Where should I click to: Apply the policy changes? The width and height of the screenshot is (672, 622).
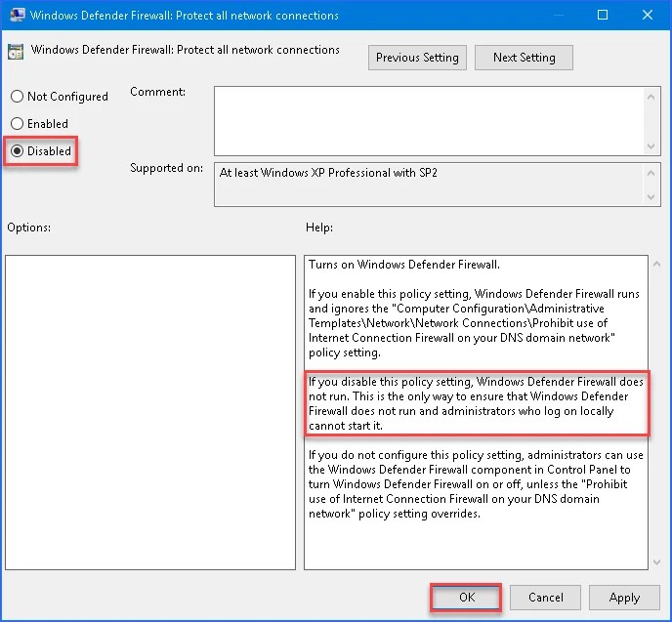coord(624,598)
